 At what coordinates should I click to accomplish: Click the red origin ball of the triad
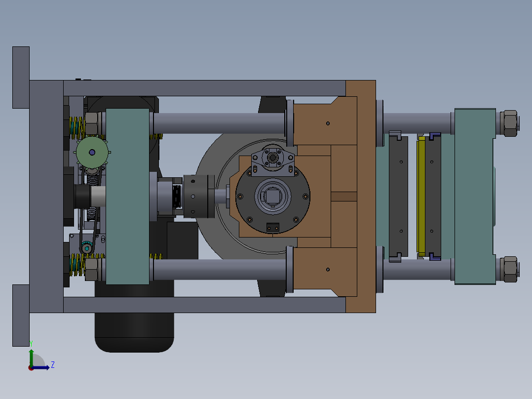pyautogui.click(x=31, y=368)
